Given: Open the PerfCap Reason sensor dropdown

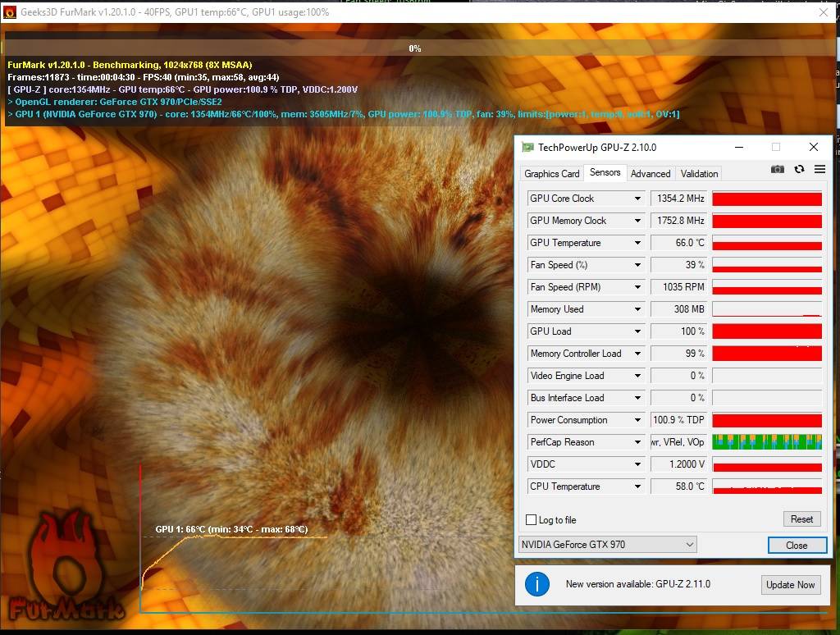Looking at the screenshot, I should coord(637,442).
